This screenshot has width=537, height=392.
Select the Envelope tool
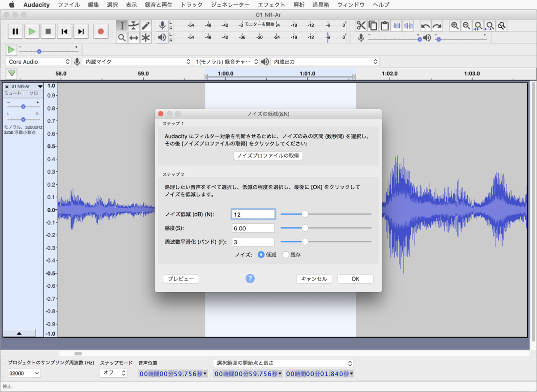(x=134, y=26)
